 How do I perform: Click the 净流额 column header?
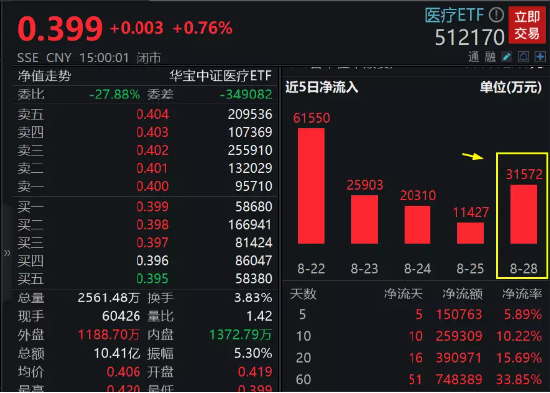pos(462,294)
